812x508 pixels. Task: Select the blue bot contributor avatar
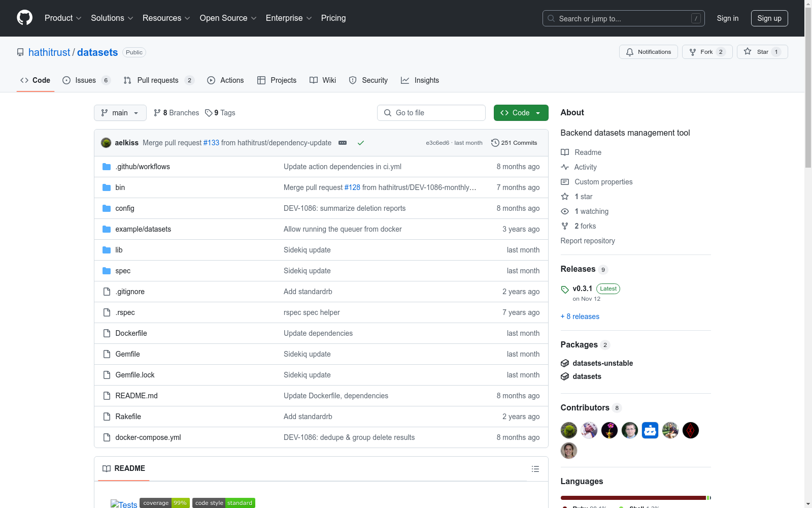650,430
